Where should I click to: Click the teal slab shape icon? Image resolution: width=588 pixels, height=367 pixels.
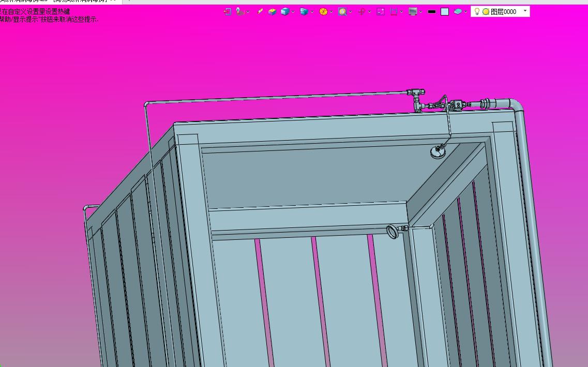458,11
